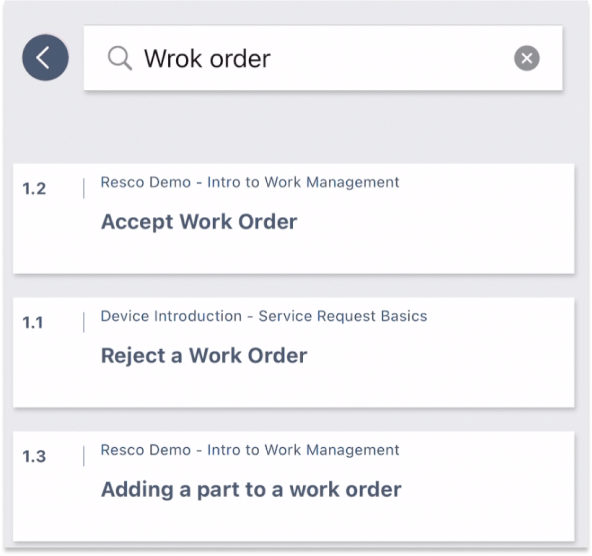
Task: Click the magnifying glass search icon
Action: [x=120, y=59]
